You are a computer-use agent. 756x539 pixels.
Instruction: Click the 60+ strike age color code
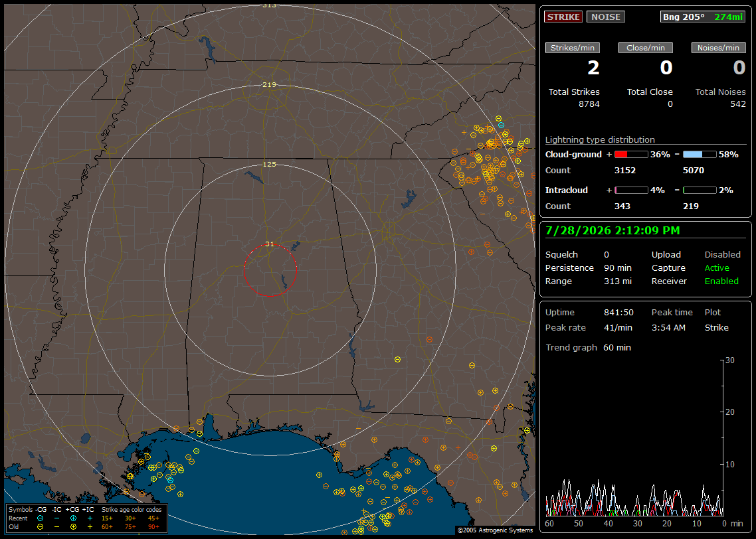(107, 527)
